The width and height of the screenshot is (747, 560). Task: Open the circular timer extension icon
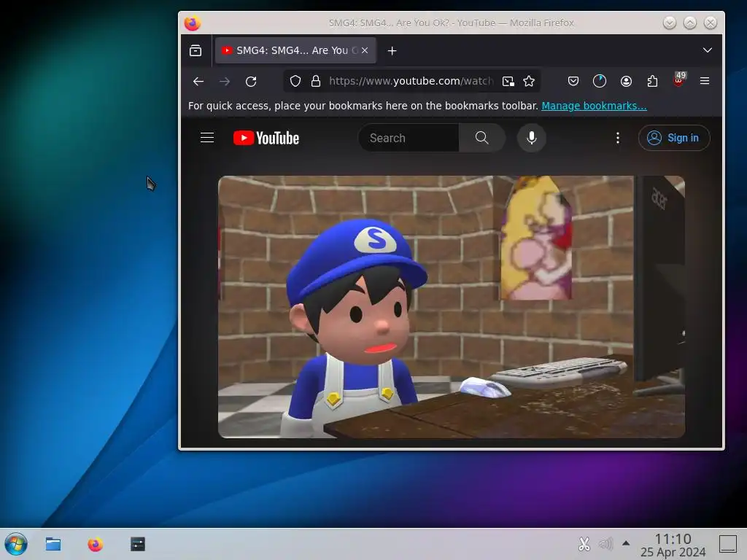click(x=600, y=82)
